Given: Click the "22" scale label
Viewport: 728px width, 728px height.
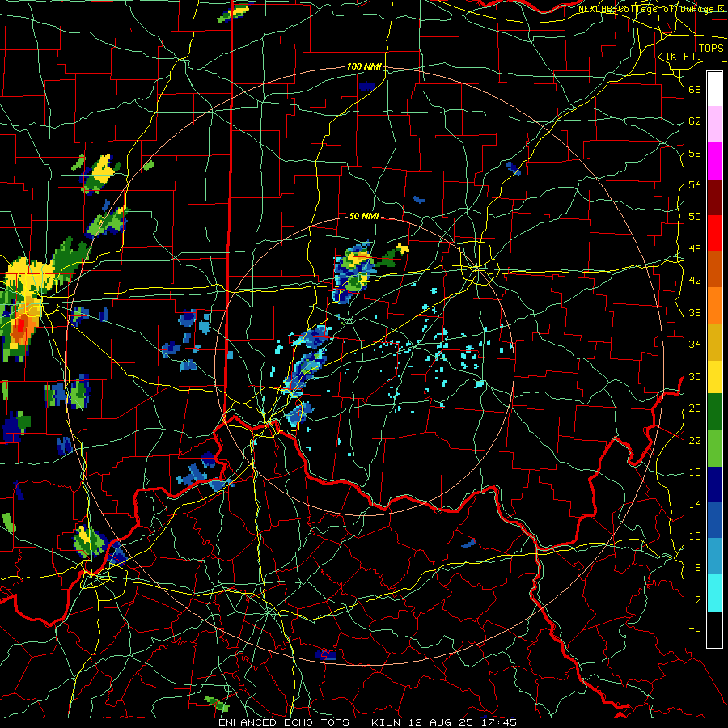Looking at the screenshot, I should (695, 440).
